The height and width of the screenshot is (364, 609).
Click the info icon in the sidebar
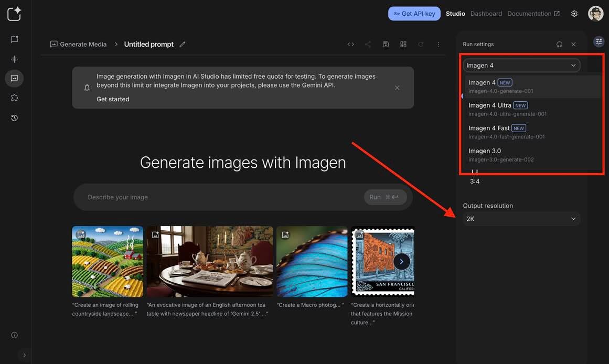click(14, 335)
